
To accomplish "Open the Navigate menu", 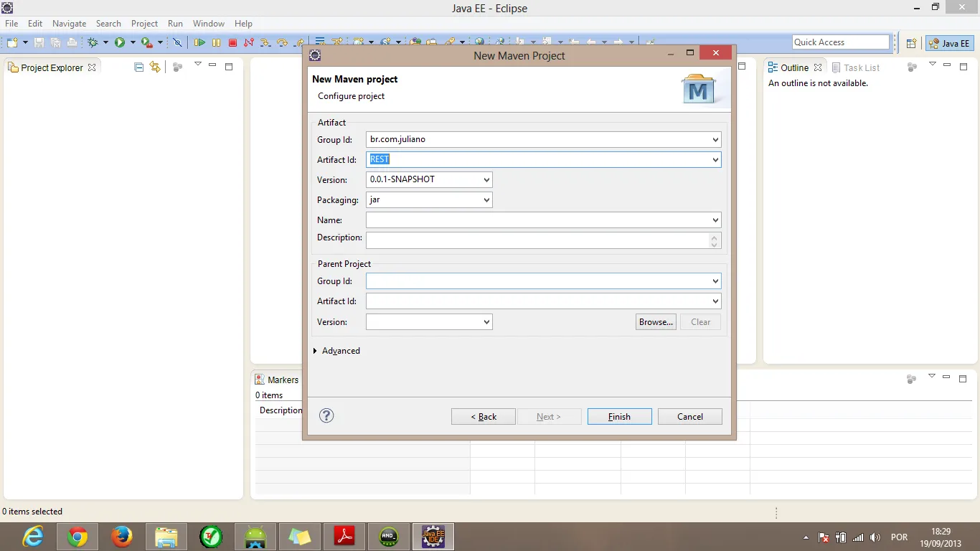I will [69, 24].
